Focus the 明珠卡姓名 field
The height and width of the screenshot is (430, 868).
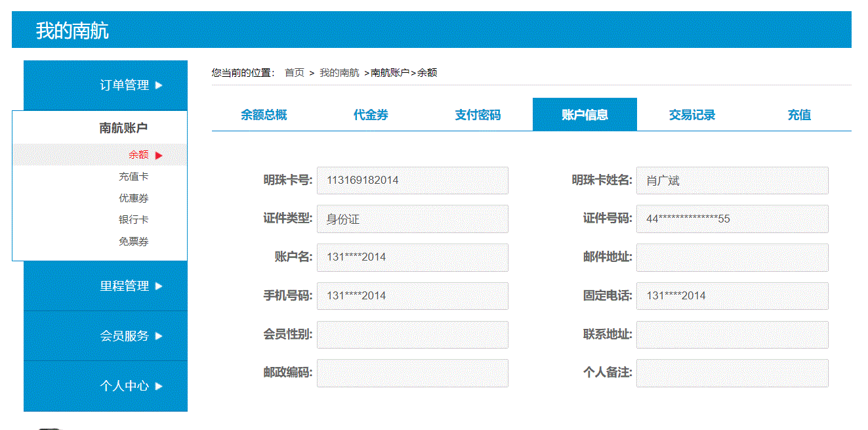pos(732,181)
